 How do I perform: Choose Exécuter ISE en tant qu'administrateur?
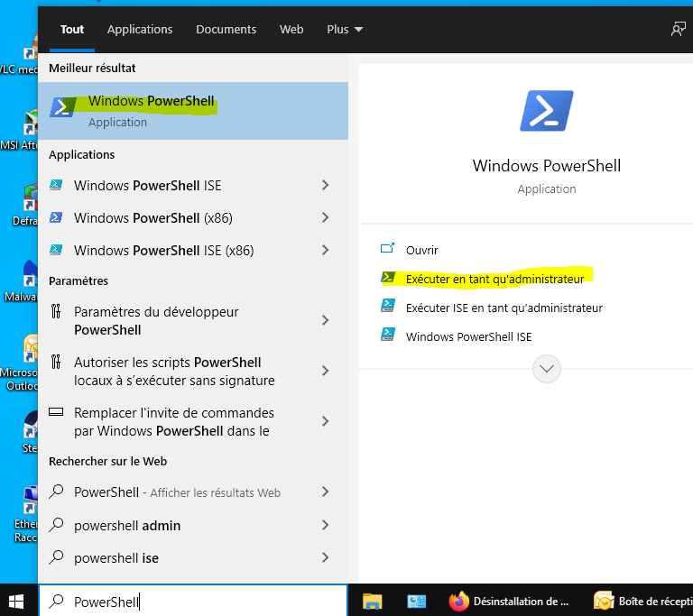tap(504, 308)
